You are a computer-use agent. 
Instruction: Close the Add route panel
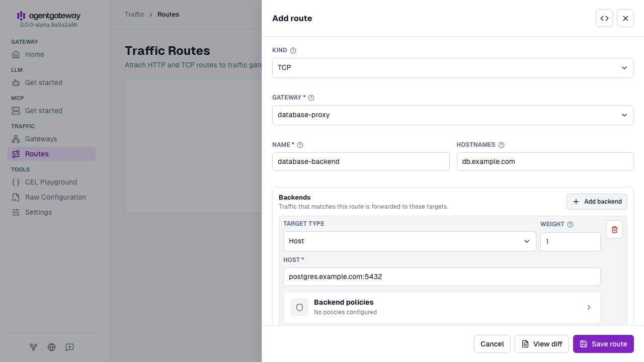[x=625, y=18]
